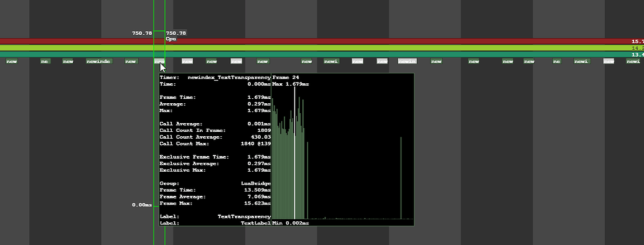Click the tall white current-frame histogram bar

pos(294,153)
